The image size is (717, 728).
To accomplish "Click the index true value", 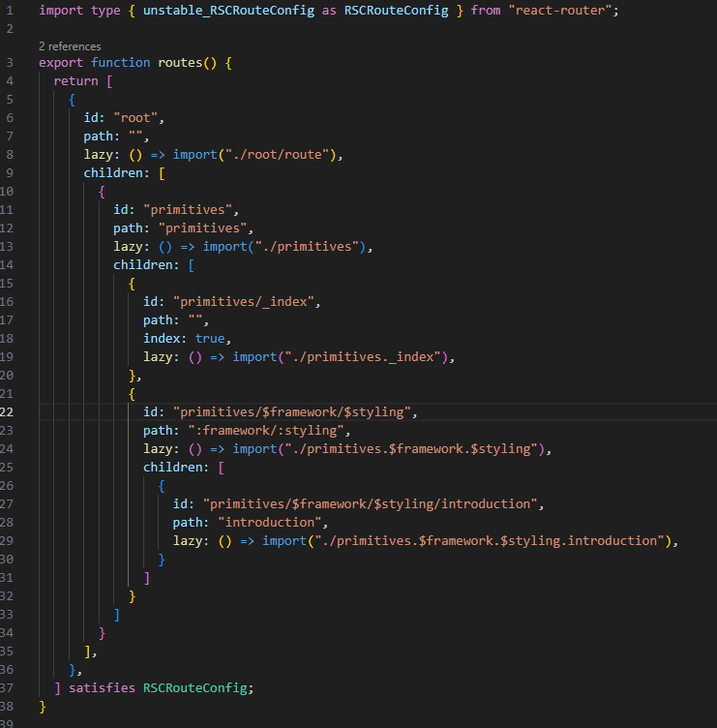I will [210, 339].
